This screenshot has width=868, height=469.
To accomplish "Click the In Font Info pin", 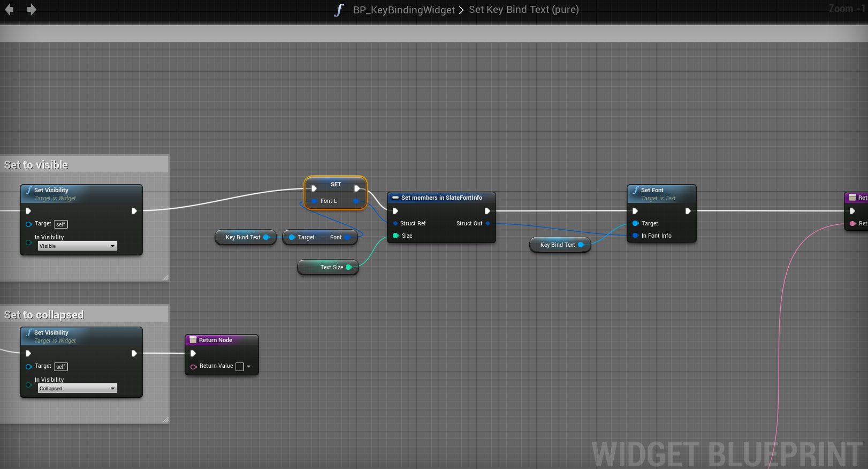I will (636, 236).
